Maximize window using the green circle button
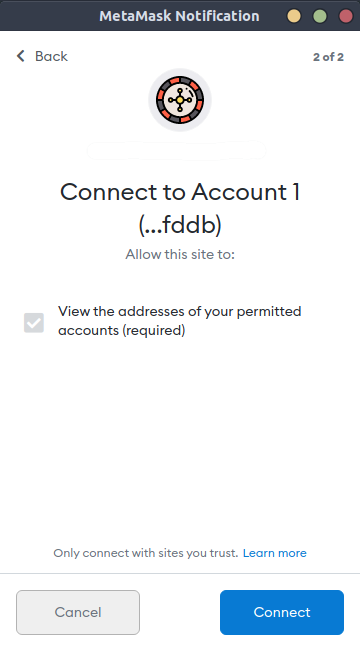The height and width of the screenshot is (649, 360). (319, 16)
